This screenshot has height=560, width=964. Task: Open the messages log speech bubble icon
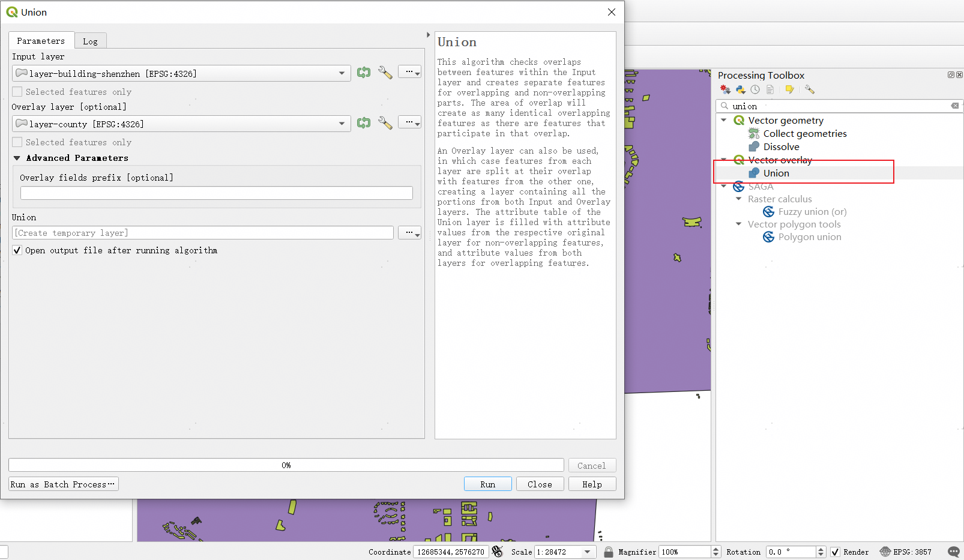pos(953,552)
